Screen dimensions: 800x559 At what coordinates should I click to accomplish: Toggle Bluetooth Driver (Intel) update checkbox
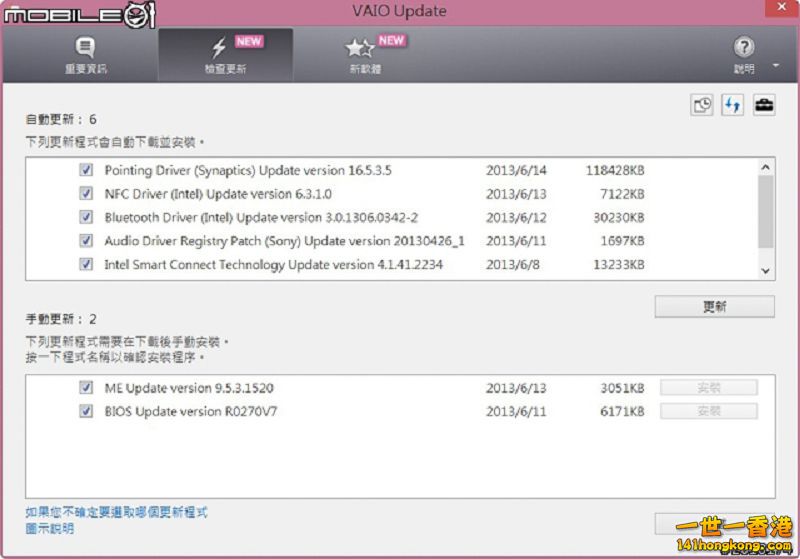click(x=86, y=217)
